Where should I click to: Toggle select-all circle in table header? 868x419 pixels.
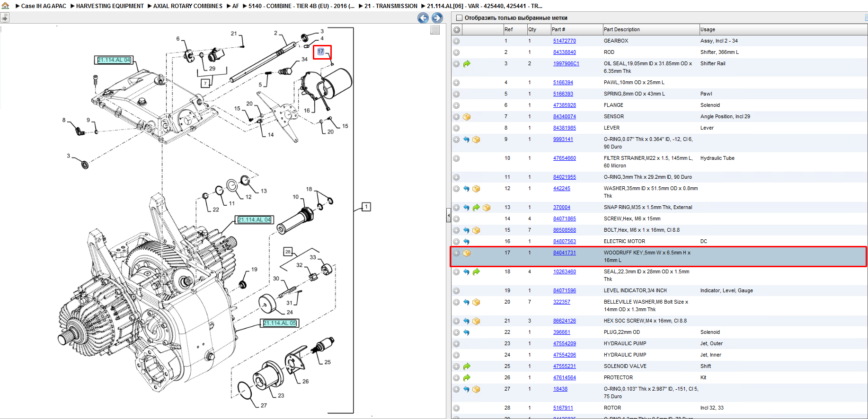457,29
